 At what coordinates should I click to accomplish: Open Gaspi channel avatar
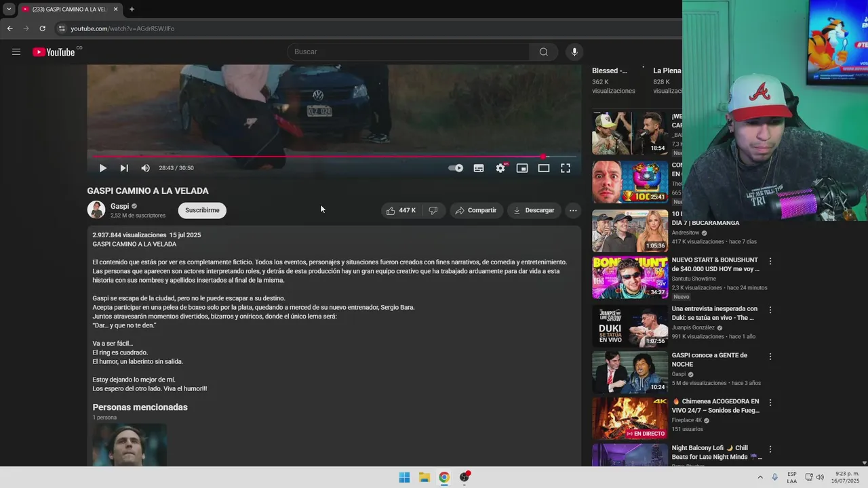(96, 210)
